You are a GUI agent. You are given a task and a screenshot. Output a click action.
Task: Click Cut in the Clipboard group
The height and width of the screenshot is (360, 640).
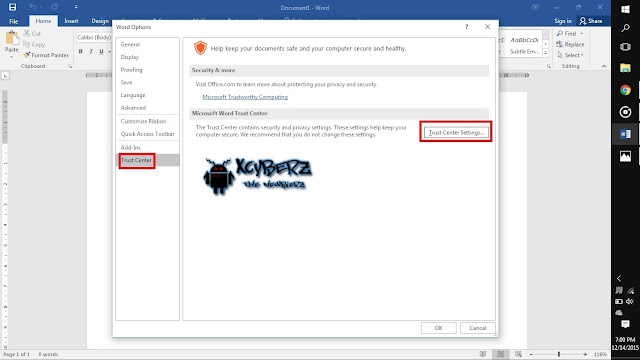(x=33, y=33)
